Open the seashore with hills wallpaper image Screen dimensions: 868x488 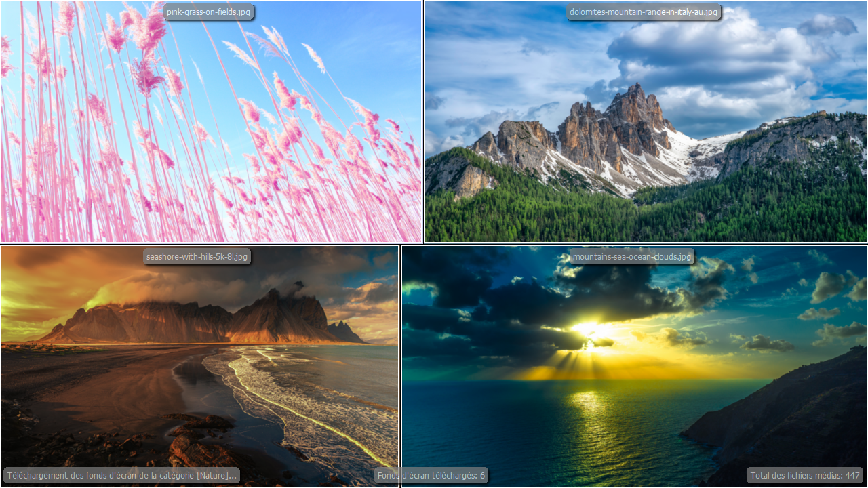[x=199, y=366]
